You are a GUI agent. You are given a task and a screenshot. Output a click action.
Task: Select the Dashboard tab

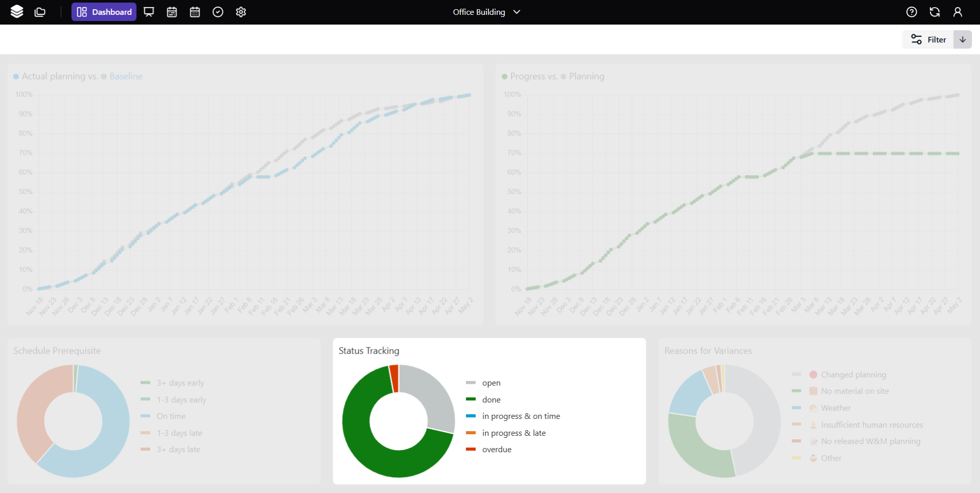104,12
